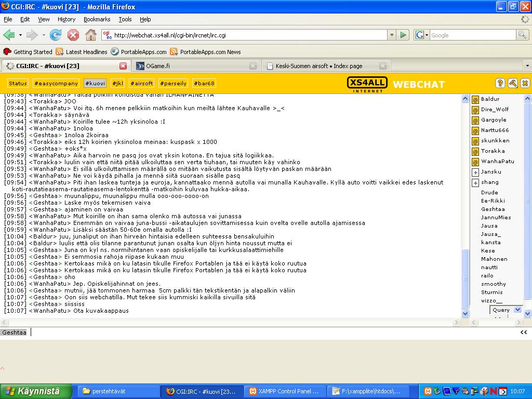Expand the Jansku entry in user list
This screenshot has height=399, width=532.
[475, 172]
